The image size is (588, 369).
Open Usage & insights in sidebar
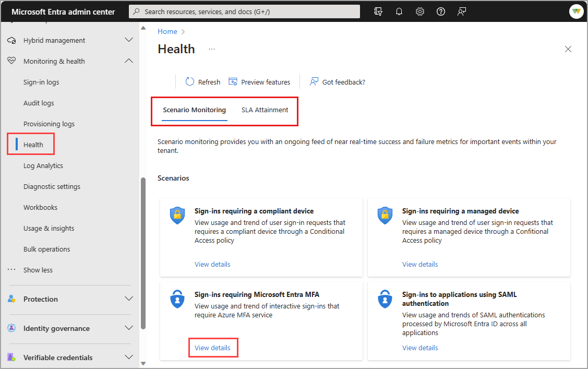tap(49, 228)
